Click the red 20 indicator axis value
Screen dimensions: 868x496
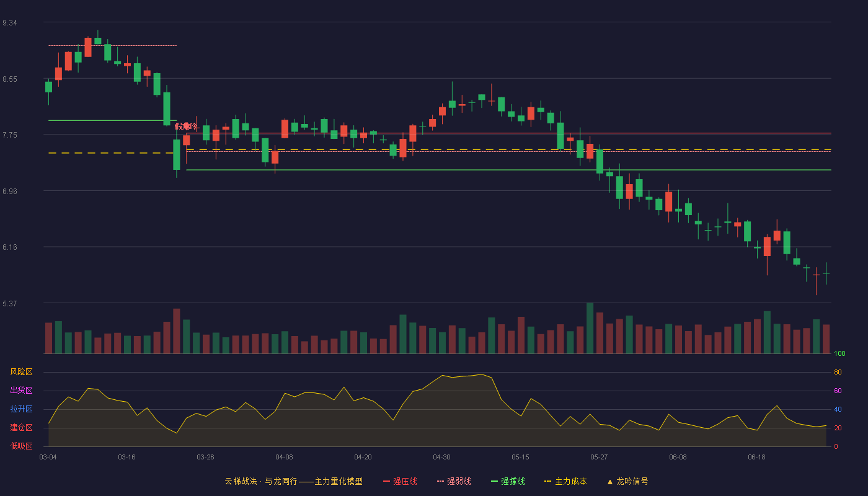(838, 428)
